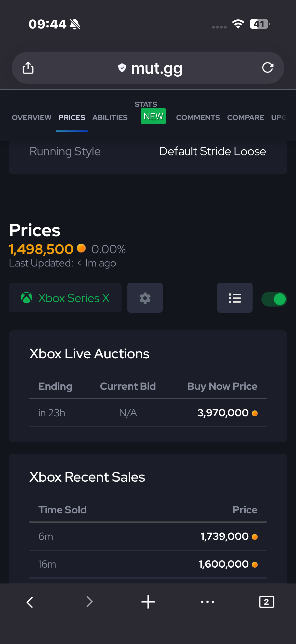Reload the mut.gg page
The height and width of the screenshot is (644, 296).
(x=268, y=68)
